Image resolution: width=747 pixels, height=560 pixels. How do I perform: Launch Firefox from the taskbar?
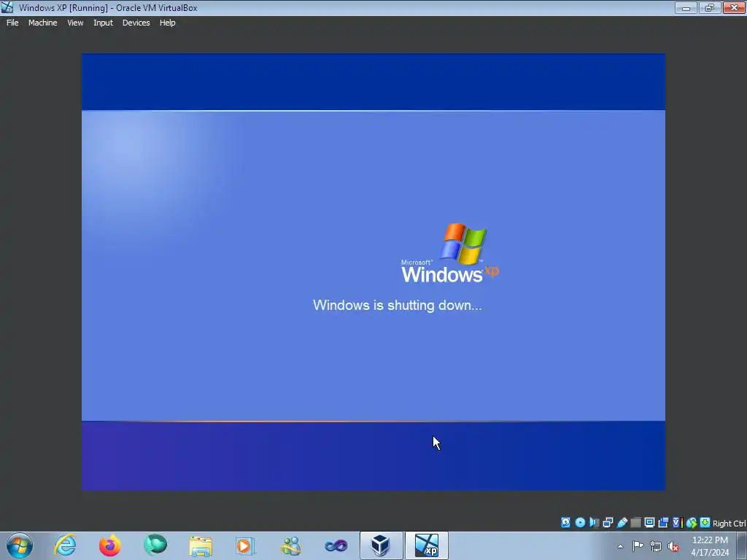click(110, 545)
